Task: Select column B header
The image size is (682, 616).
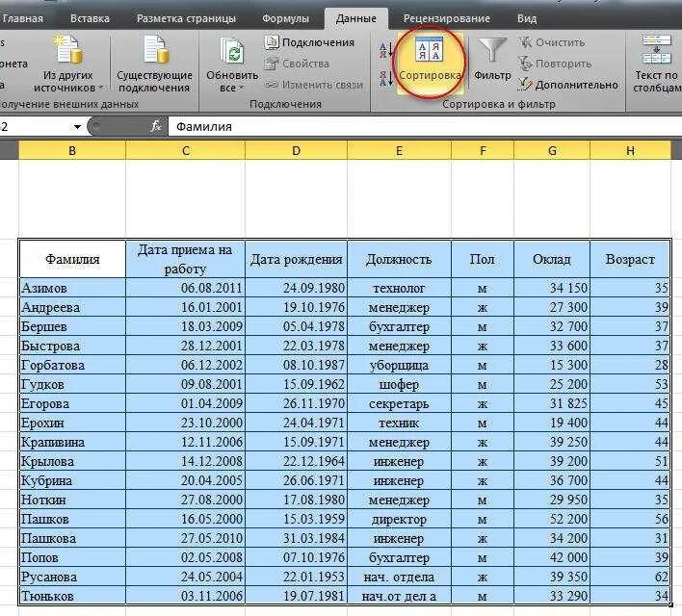Action: (72, 150)
